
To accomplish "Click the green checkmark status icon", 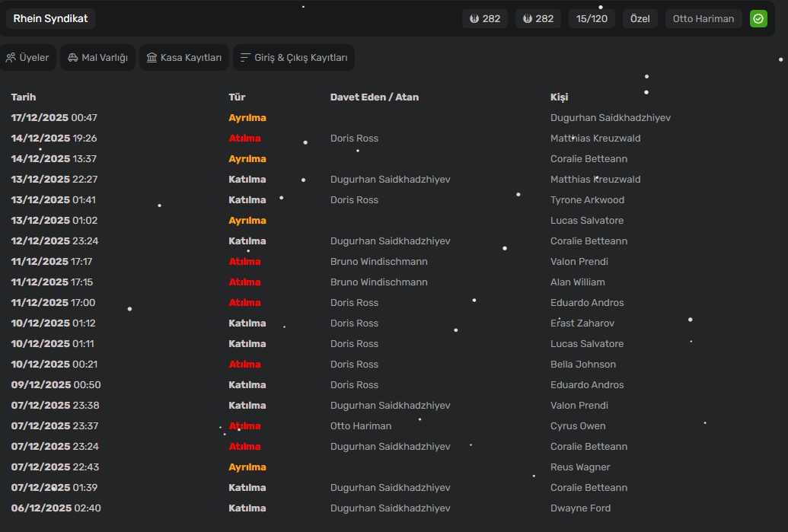I will click(x=758, y=18).
